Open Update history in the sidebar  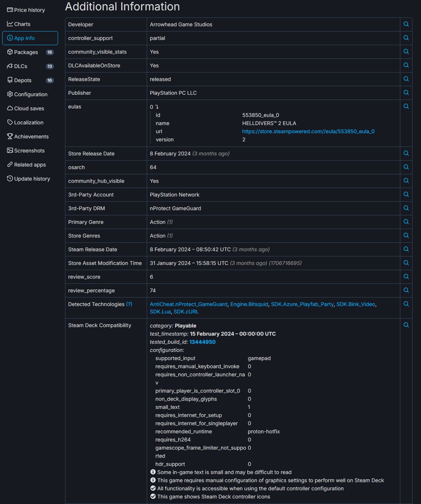tap(30, 179)
